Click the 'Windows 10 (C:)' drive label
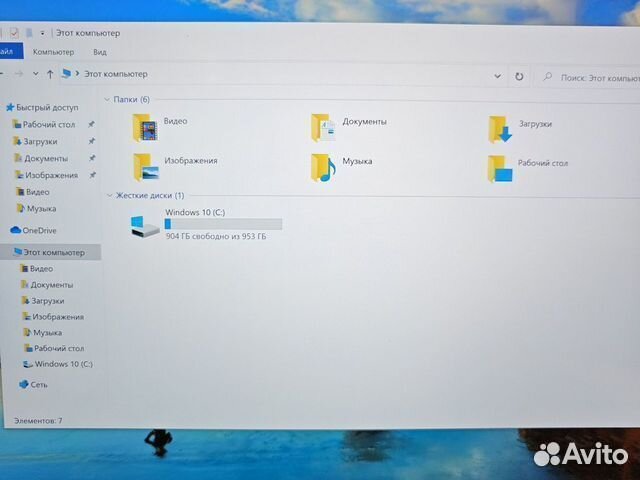Screen dimensions: 640x480 pos(195,212)
